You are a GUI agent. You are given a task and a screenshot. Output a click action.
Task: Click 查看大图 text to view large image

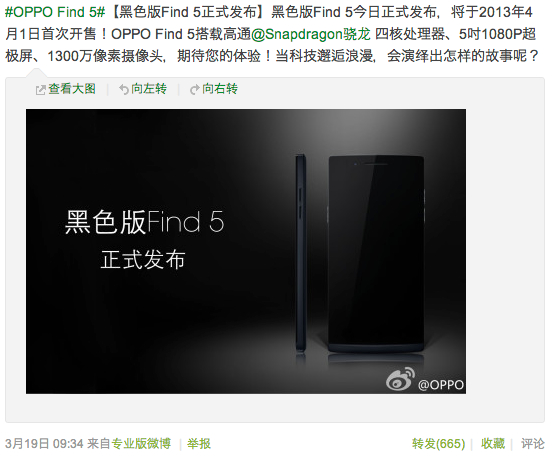click(x=72, y=89)
